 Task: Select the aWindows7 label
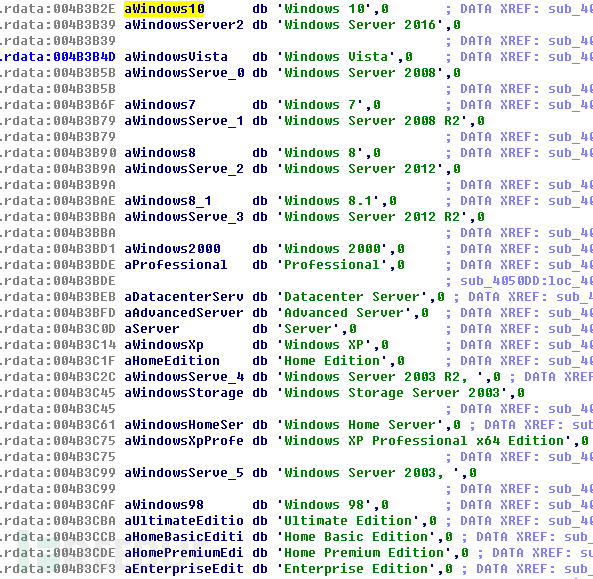pyautogui.click(x=160, y=105)
